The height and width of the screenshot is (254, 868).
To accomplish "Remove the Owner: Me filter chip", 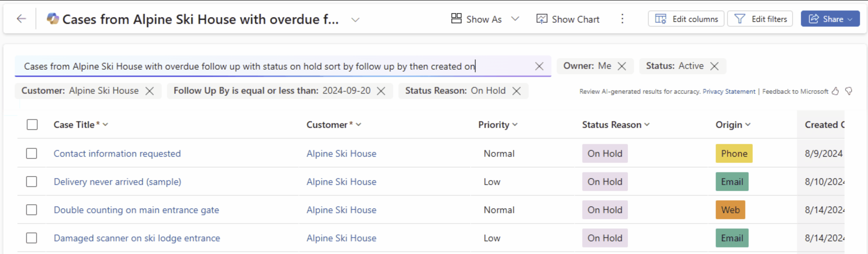I will pos(622,66).
